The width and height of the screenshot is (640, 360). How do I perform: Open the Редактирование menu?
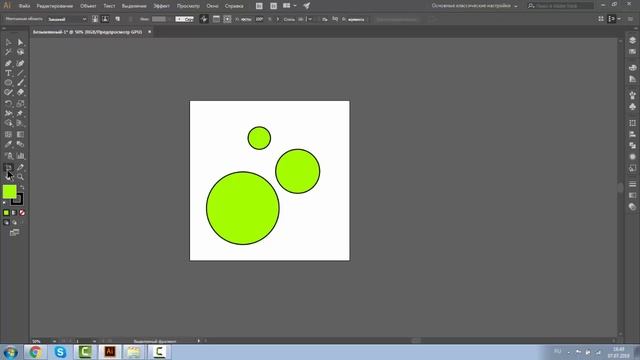(55, 6)
